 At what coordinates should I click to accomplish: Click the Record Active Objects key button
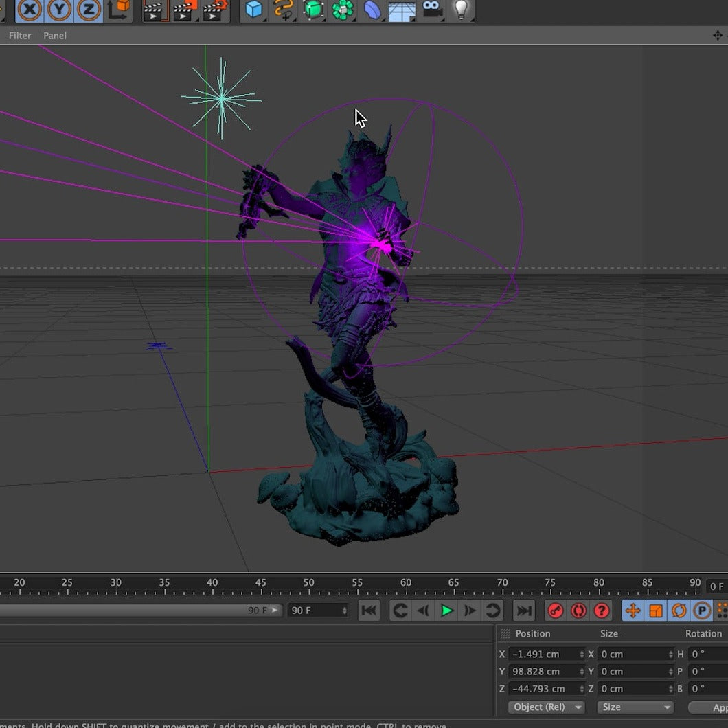pyautogui.click(x=556, y=610)
